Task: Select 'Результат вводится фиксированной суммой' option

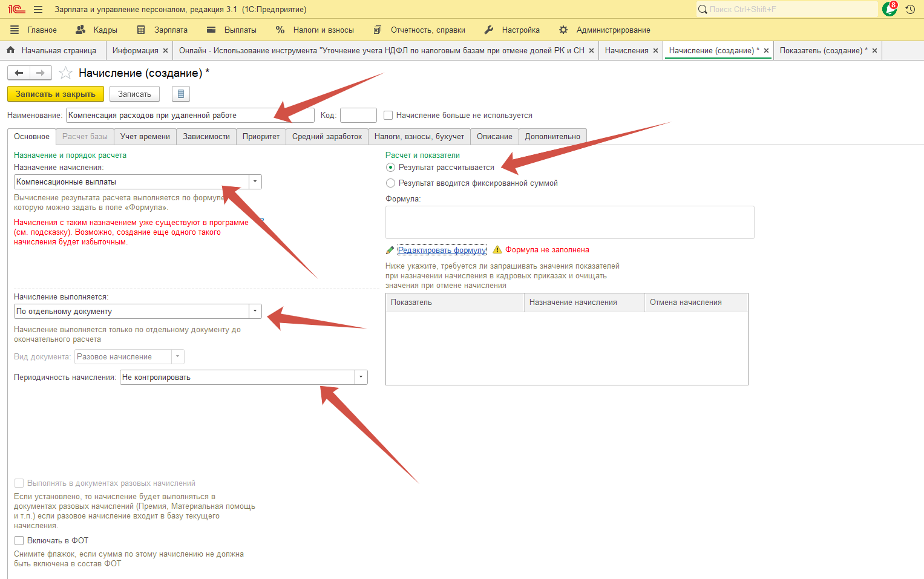Action: (391, 183)
